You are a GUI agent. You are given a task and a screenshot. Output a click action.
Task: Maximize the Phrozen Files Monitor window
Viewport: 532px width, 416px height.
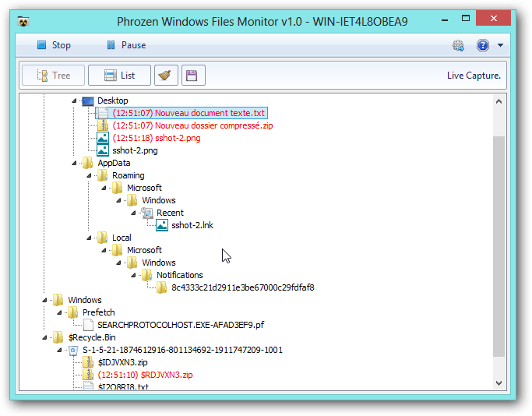point(466,19)
